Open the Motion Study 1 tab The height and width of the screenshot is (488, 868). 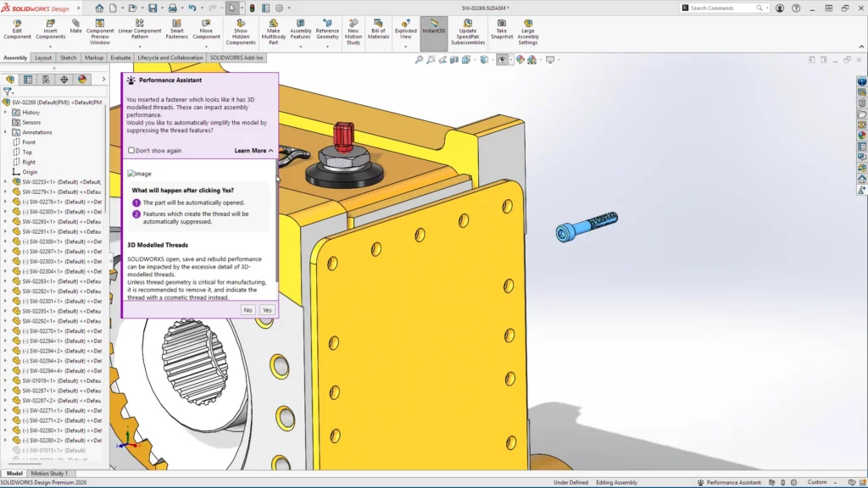click(x=48, y=474)
